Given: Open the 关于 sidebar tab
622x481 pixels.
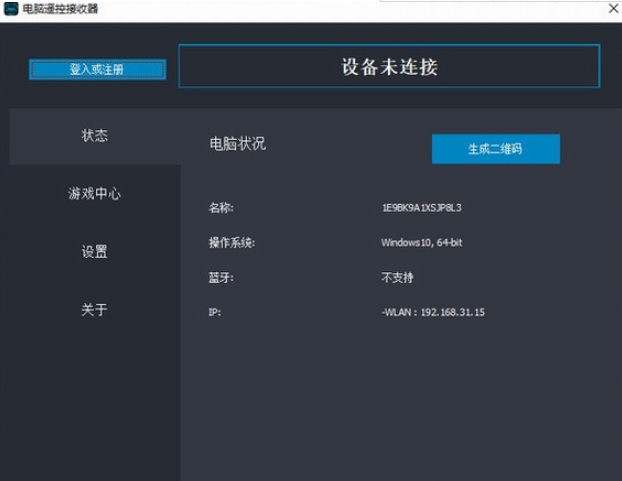Looking at the screenshot, I should [95, 309].
